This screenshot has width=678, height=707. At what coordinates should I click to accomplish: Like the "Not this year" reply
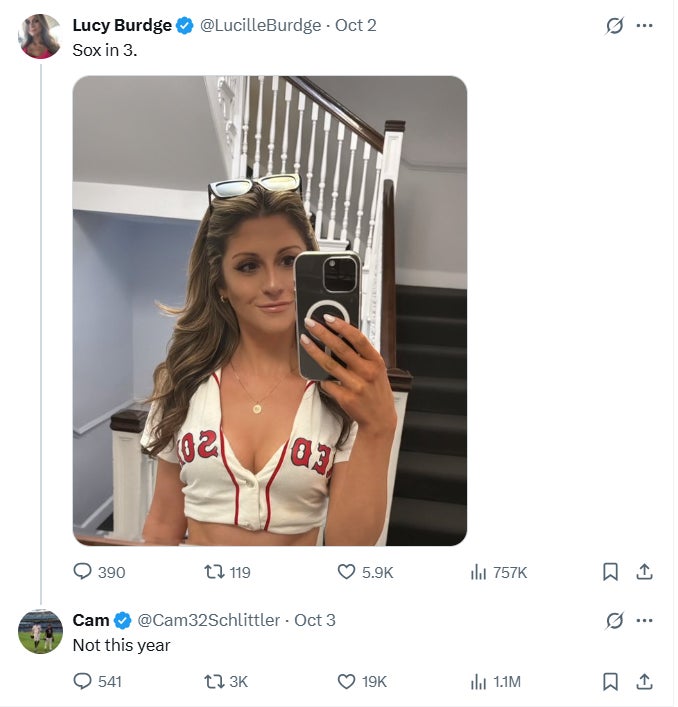click(347, 681)
